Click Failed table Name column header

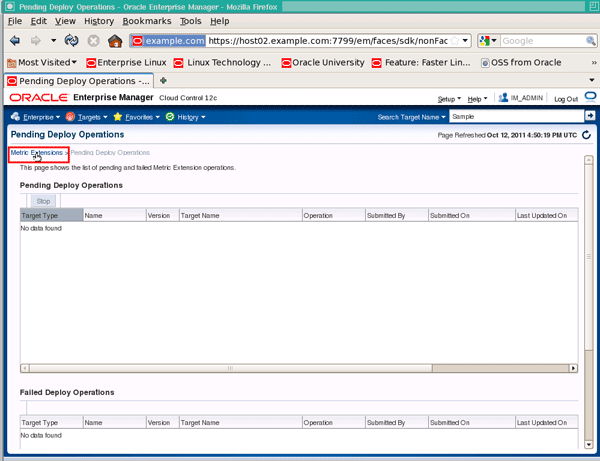(114, 422)
